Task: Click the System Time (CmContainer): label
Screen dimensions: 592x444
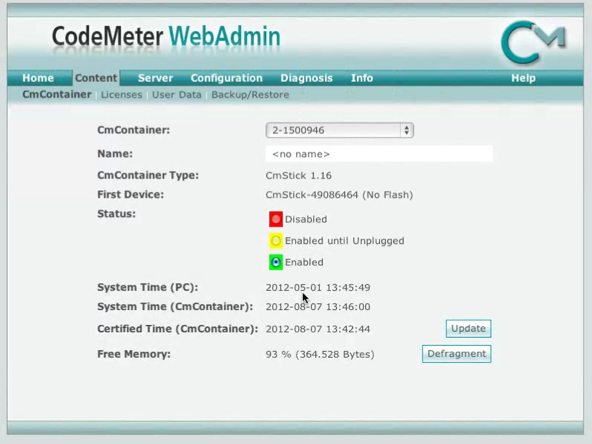Action: 175,307
